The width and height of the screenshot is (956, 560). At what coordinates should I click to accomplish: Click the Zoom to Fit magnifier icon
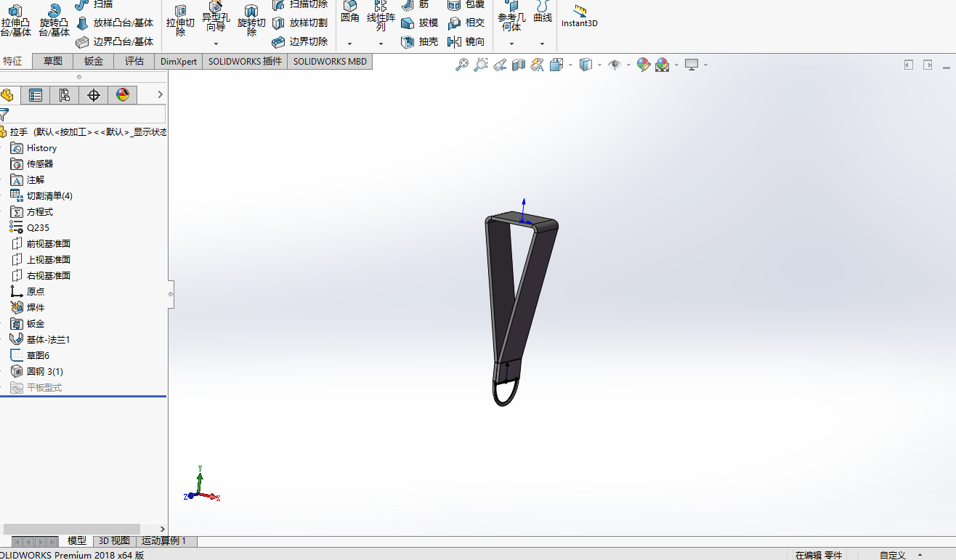pyautogui.click(x=462, y=65)
